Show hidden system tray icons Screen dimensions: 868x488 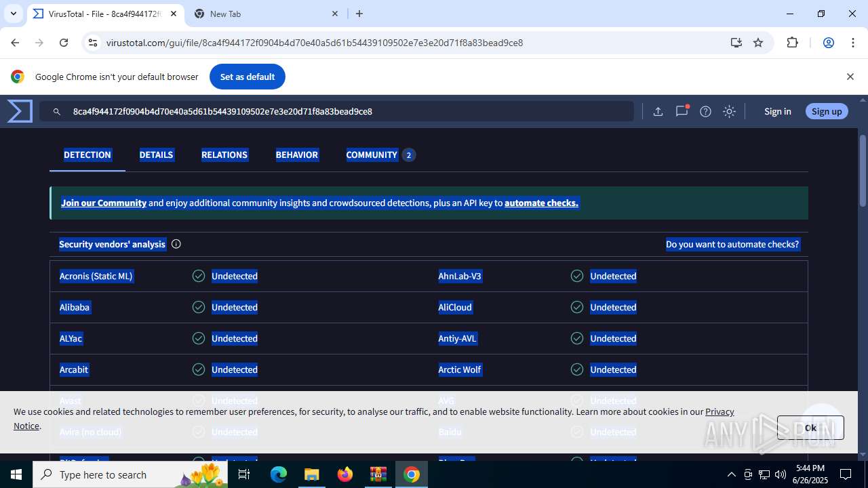click(731, 474)
